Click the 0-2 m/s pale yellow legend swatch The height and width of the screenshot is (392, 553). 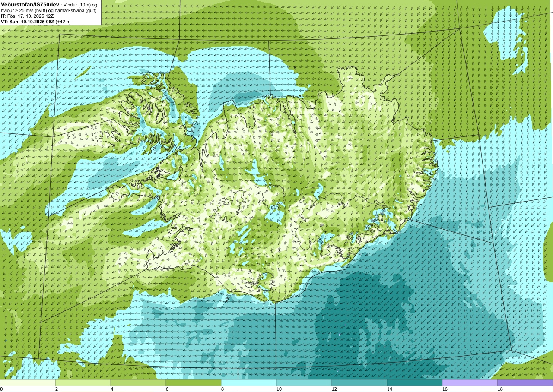pos(28,383)
